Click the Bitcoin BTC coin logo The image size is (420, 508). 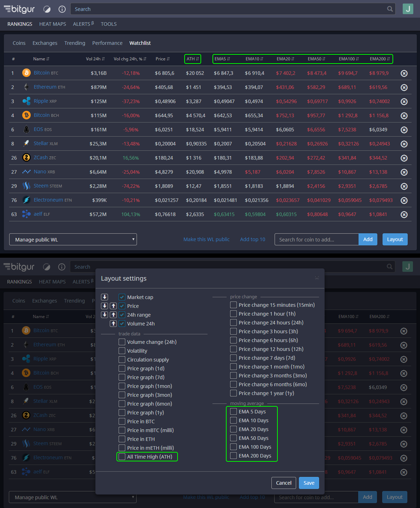click(x=26, y=73)
